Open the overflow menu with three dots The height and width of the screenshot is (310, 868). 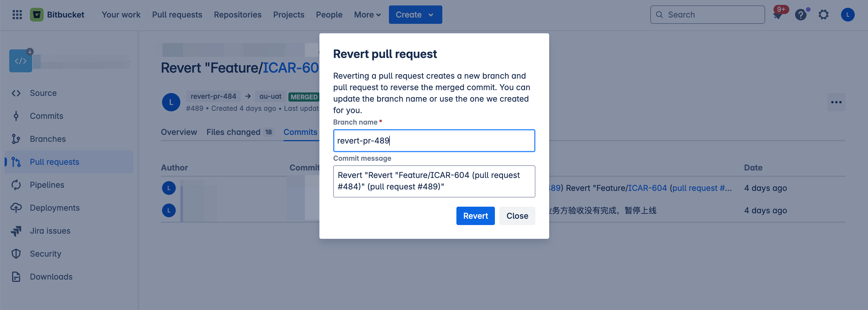836,102
